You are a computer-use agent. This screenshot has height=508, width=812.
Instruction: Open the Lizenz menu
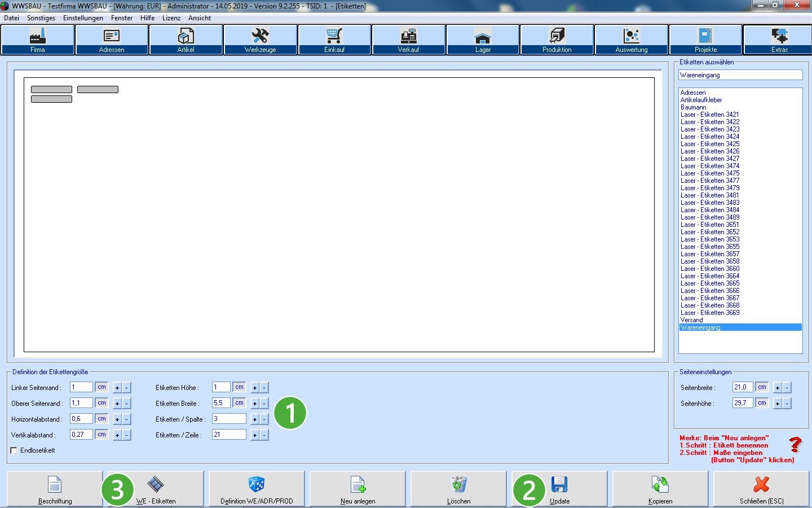(x=171, y=18)
